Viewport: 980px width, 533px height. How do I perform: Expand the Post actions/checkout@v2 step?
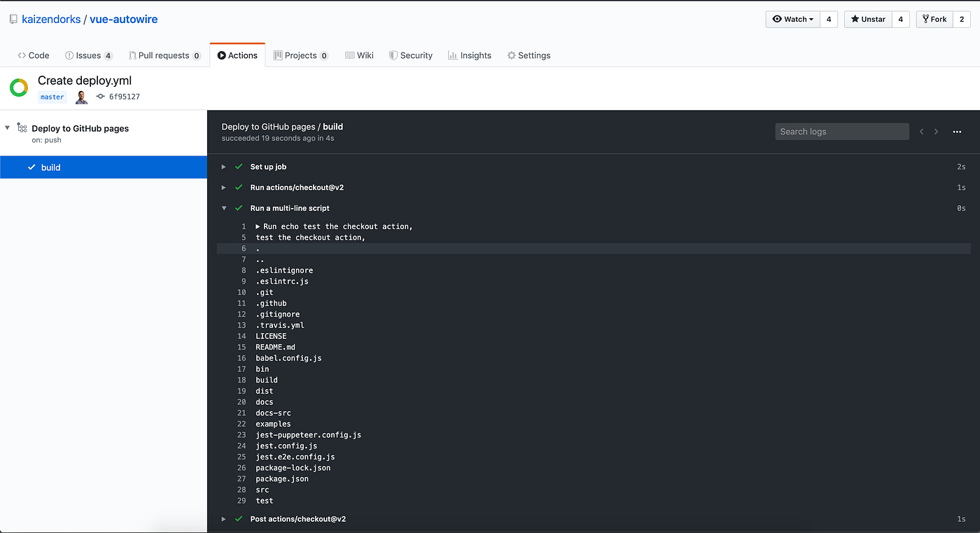point(224,519)
